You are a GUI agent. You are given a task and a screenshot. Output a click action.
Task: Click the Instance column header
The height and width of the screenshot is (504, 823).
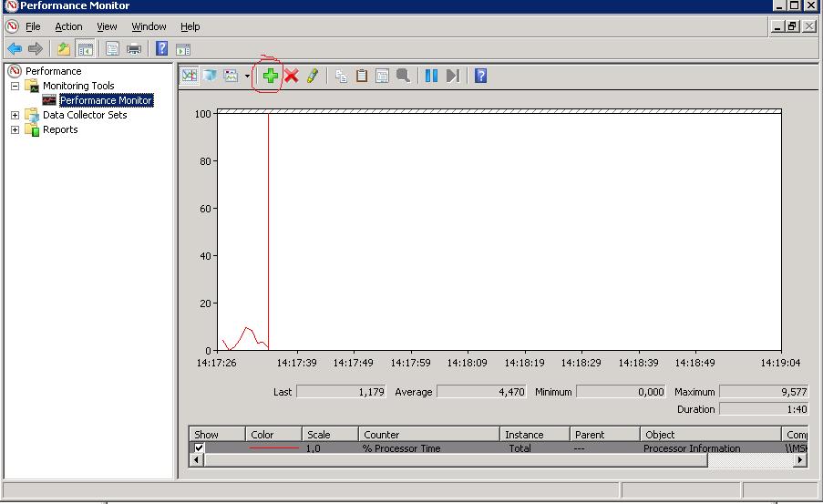534,434
